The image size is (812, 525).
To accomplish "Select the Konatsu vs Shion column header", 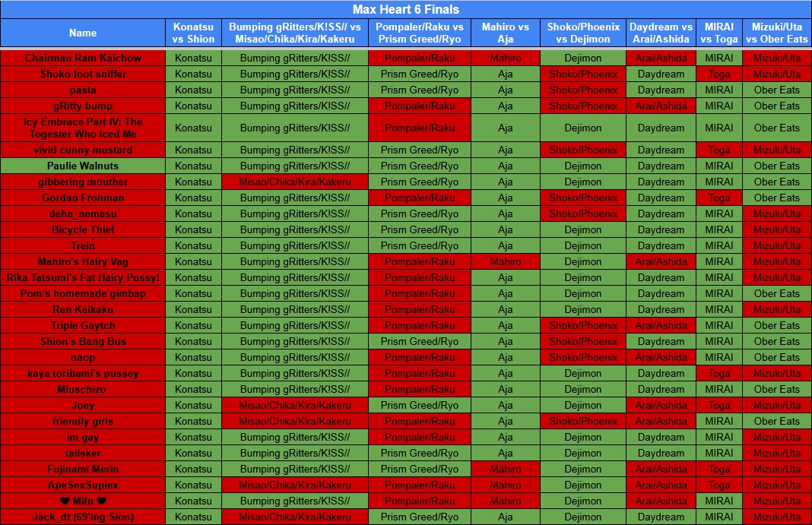I will tap(193, 33).
